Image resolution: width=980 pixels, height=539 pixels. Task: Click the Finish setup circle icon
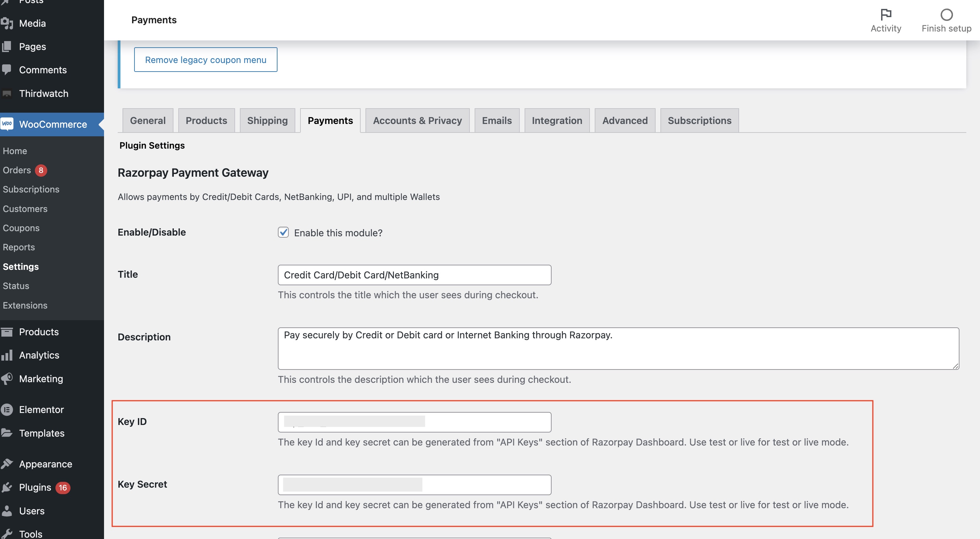pyautogui.click(x=946, y=14)
